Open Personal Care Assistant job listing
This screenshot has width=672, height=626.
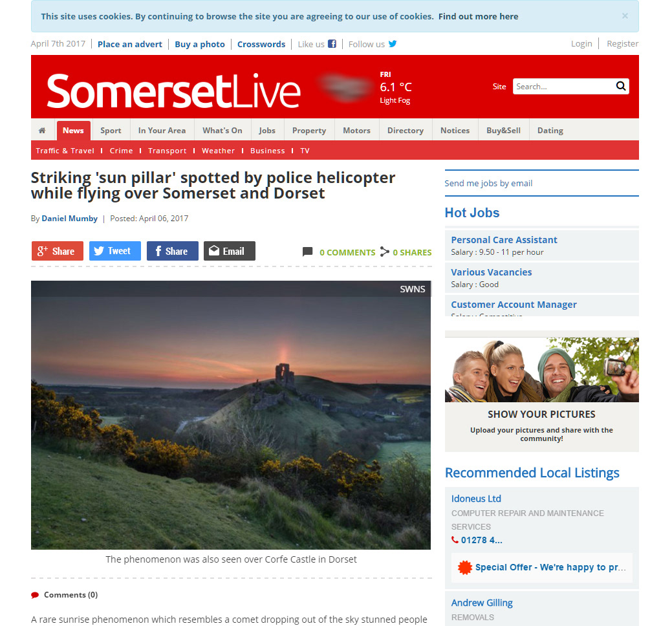(x=504, y=240)
